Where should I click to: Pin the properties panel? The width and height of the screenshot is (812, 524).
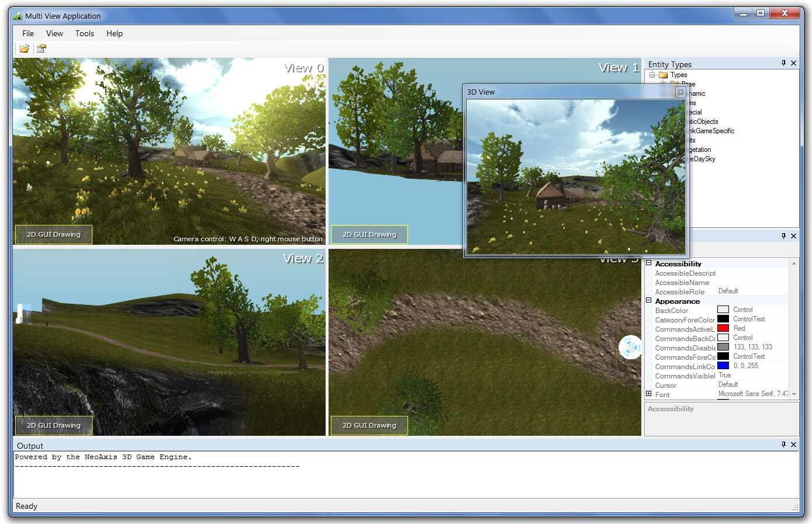click(783, 236)
